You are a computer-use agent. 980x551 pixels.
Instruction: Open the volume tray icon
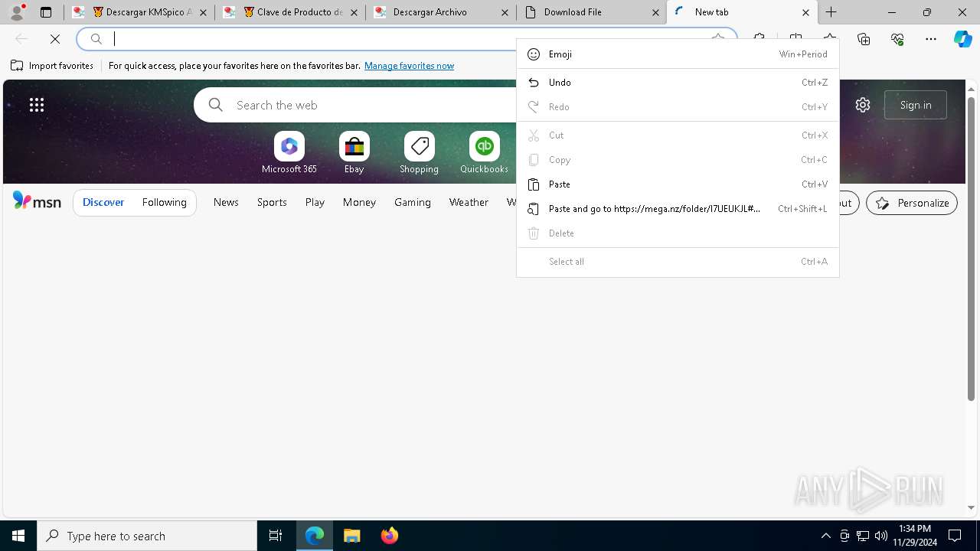pyautogui.click(x=881, y=536)
